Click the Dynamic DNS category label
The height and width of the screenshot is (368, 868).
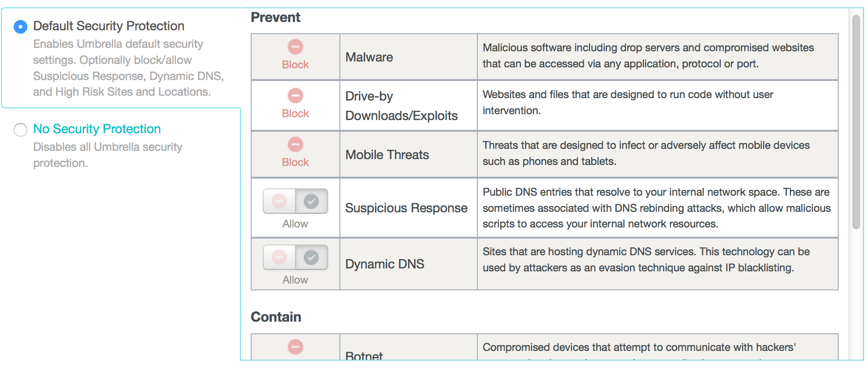point(385,264)
